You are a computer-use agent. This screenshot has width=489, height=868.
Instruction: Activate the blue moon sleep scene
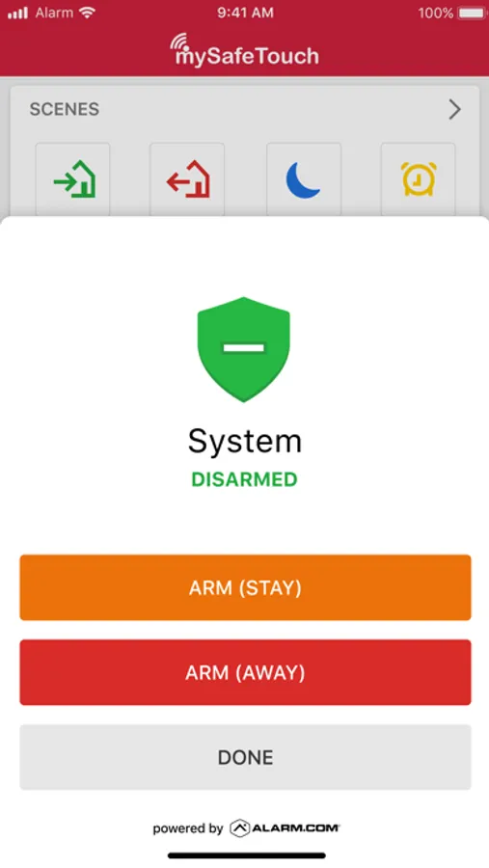coord(304,179)
